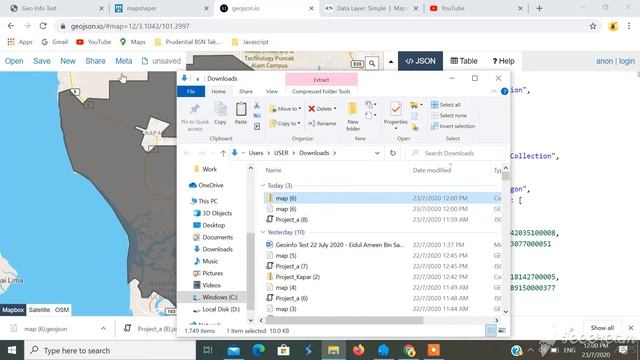
Task: Click Show all downloads button
Action: (x=602, y=328)
